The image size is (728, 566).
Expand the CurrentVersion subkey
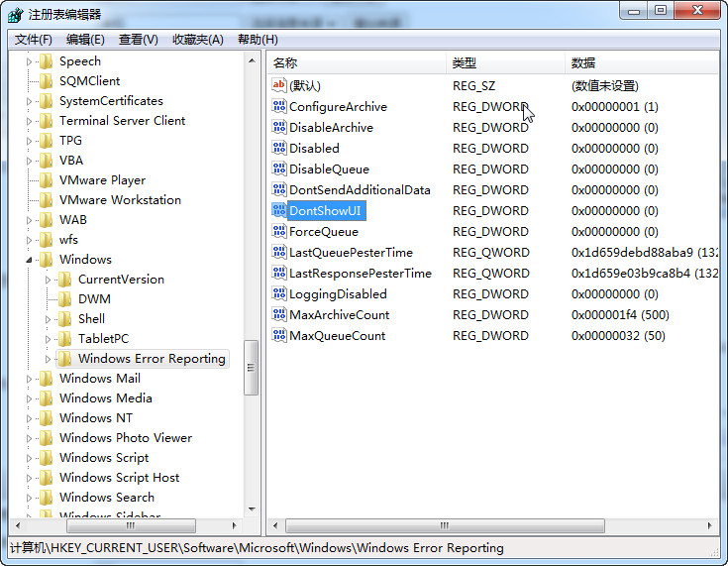(48, 280)
